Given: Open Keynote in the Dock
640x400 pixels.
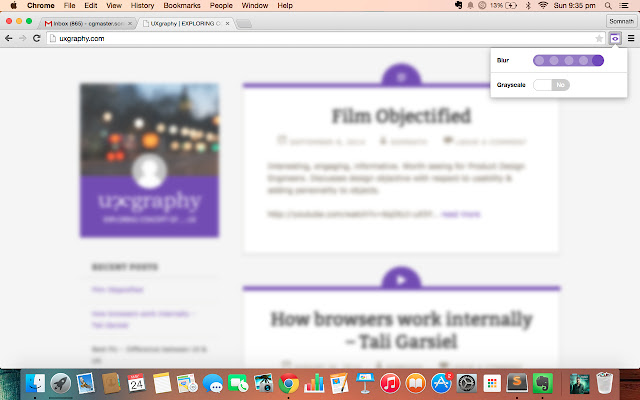Looking at the screenshot, I should coord(365,383).
